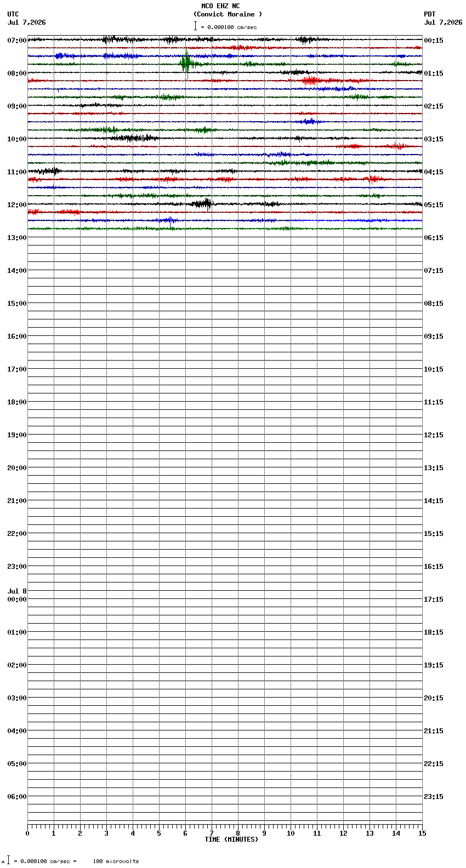This screenshot has height=868, width=466.
Task: Click the large green seismic event near minute 6
Action: click(186, 64)
